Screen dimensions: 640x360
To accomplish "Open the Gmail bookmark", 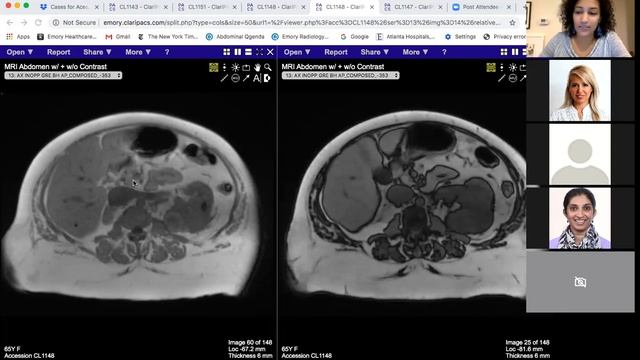I will tap(118, 37).
